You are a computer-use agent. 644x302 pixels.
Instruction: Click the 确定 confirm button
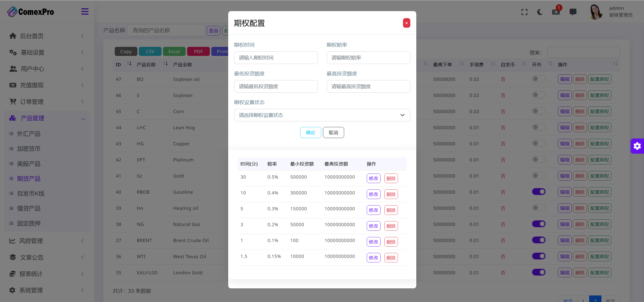(x=310, y=132)
